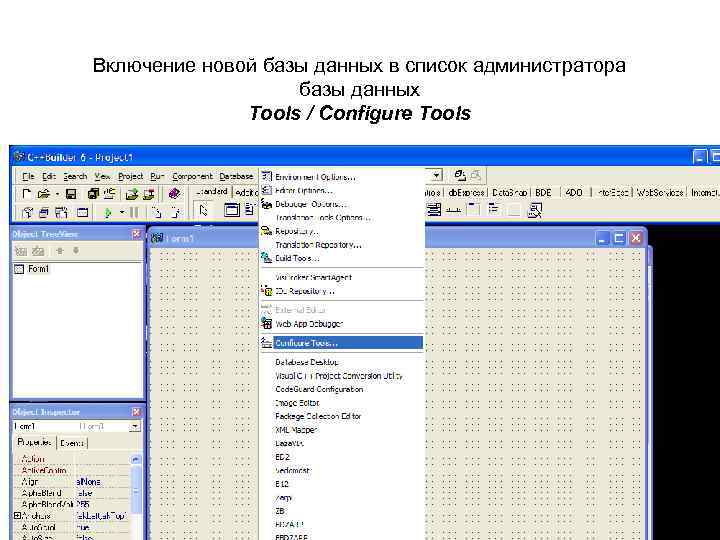This screenshot has height=540, width=720.
Task: Click the Trace Into toolbar icon
Action: 157,212
